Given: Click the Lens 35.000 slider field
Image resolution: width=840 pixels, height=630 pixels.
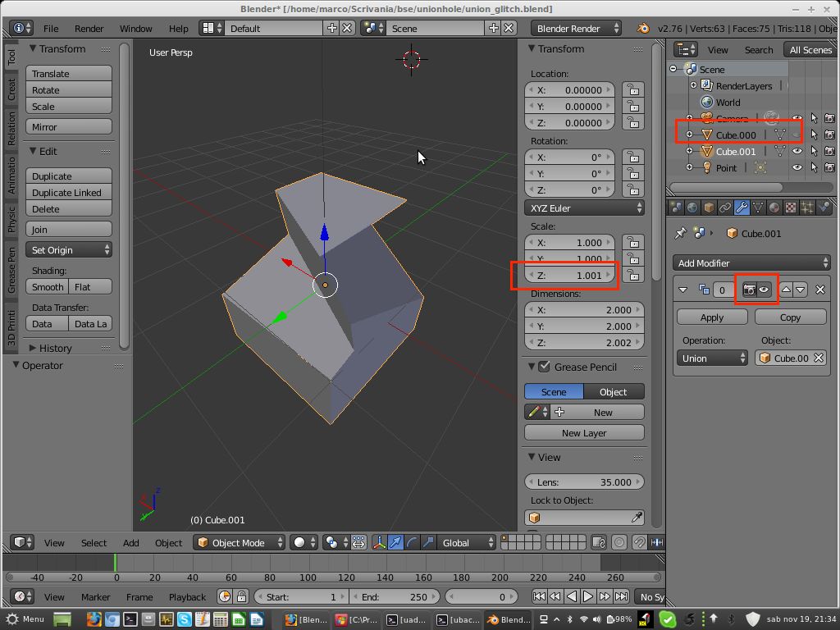Looking at the screenshot, I should point(584,482).
